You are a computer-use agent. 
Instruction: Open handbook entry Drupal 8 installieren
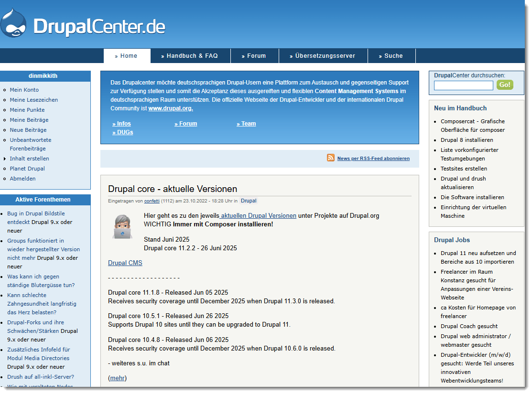467,140
